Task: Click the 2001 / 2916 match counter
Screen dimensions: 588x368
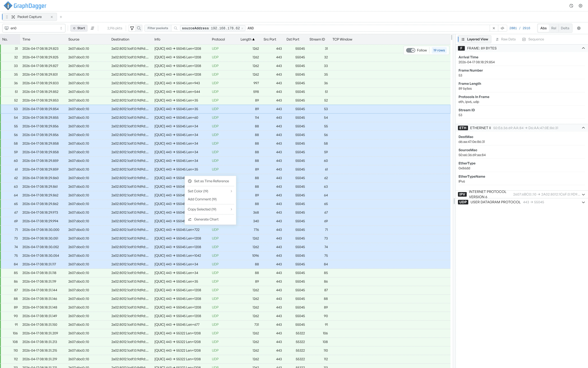Action: [520, 28]
